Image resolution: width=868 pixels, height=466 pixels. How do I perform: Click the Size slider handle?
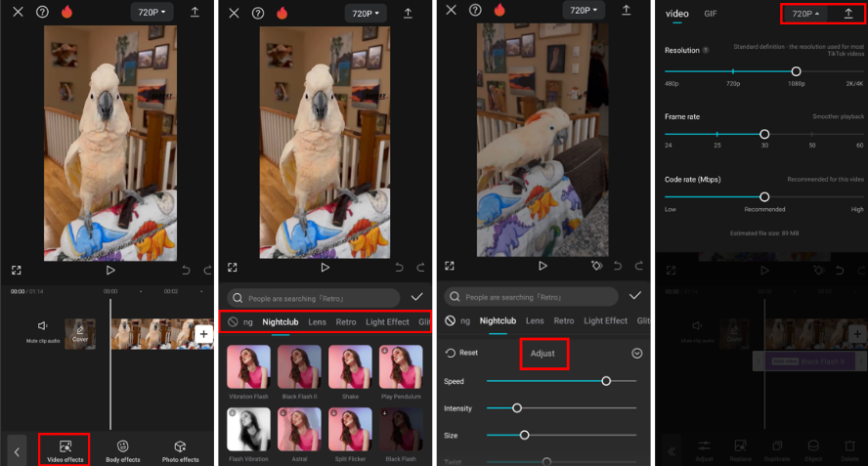coord(524,435)
